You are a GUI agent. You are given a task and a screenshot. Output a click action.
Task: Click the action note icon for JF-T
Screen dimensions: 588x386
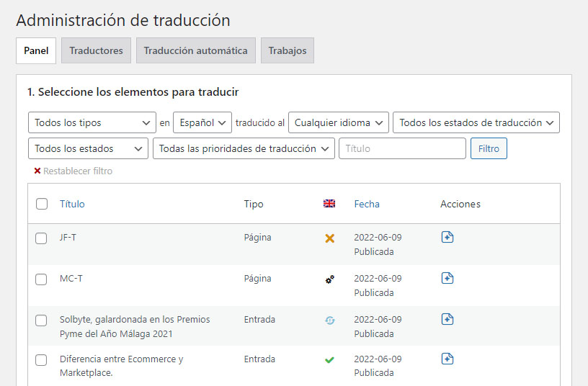[447, 237]
